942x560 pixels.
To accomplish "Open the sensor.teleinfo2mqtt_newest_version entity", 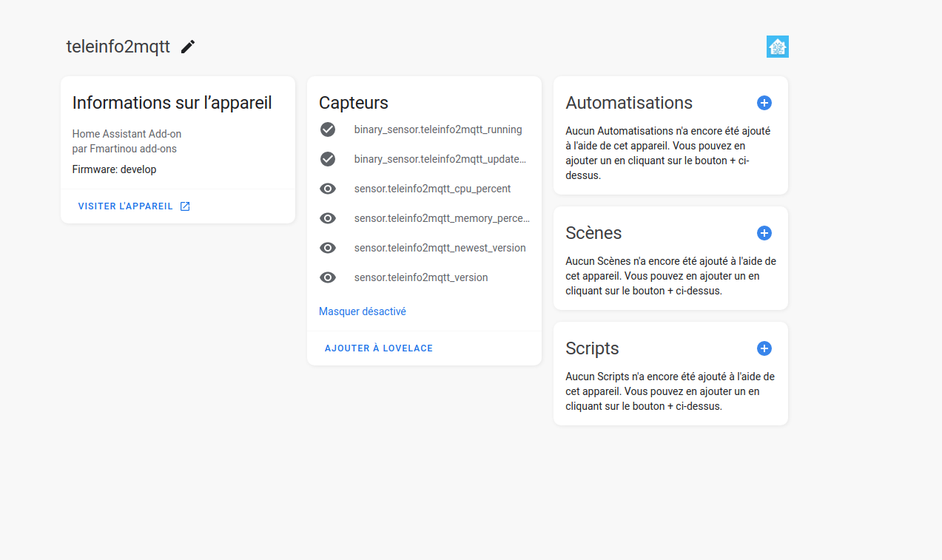I will pyautogui.click(x=440, y=248).
